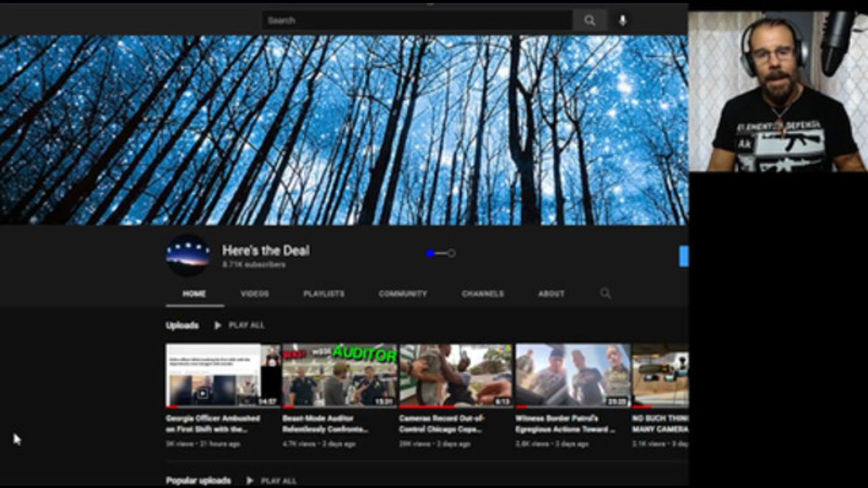Open the Channels tab
Screen dimensions: 868x488
tap(483, 293)
